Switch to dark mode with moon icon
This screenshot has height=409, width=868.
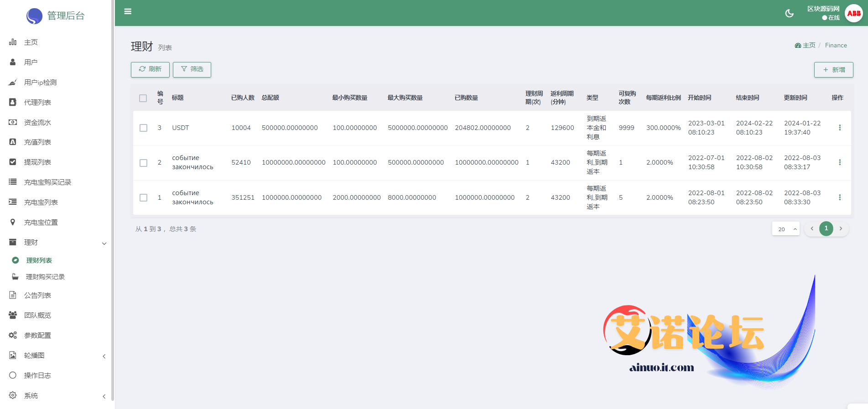(789, 13)
